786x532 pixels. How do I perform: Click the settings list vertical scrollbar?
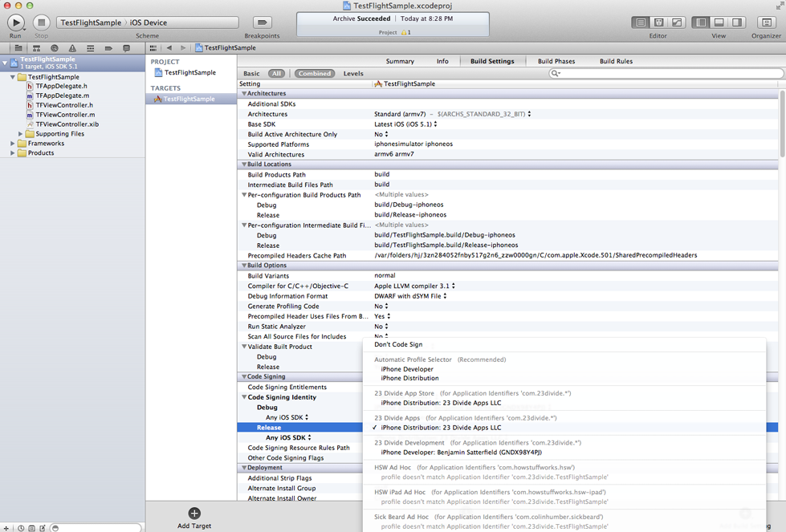click(x=782, y=124)
